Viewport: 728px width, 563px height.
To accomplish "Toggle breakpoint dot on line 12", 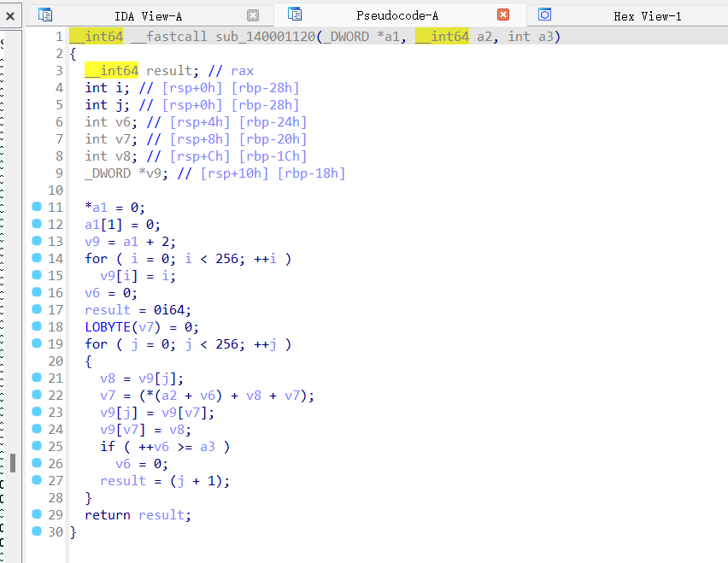I will pos(37,223).
